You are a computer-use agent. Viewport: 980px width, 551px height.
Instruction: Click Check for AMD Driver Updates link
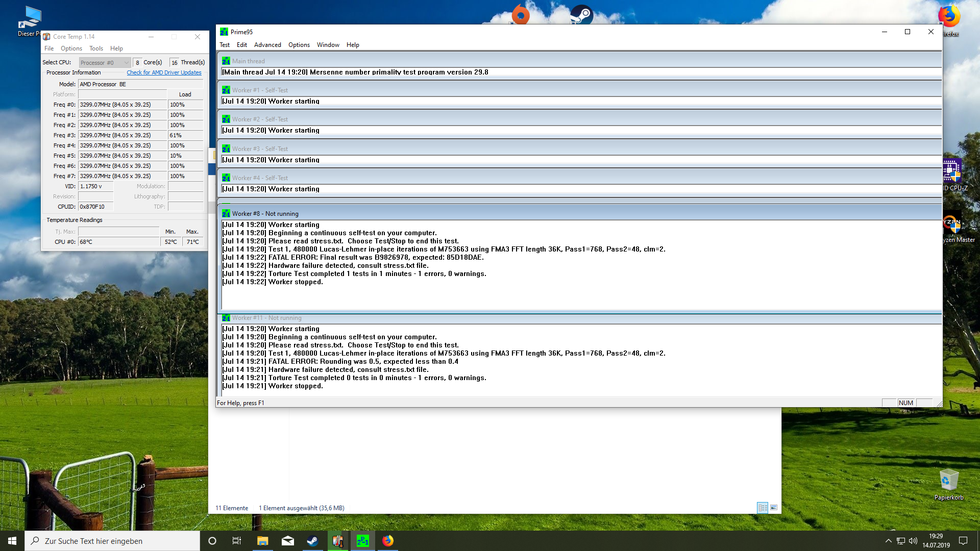pos(164,72)
